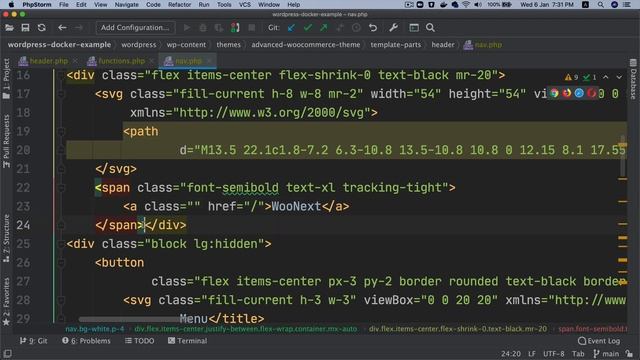Click wordpress-docker-example breadcrumb
The height and width of the screenshot is (360, 640).
[x=59, y=44]
